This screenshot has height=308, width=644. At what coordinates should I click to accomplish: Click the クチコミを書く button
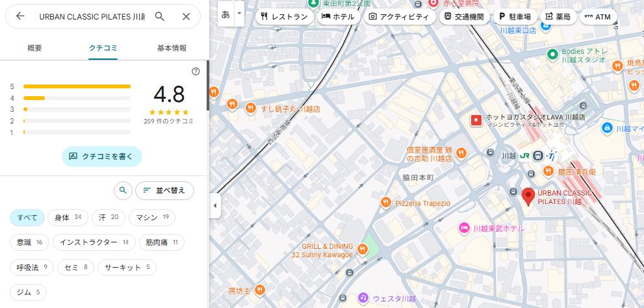pyautogui.click(x=102, y=156)
